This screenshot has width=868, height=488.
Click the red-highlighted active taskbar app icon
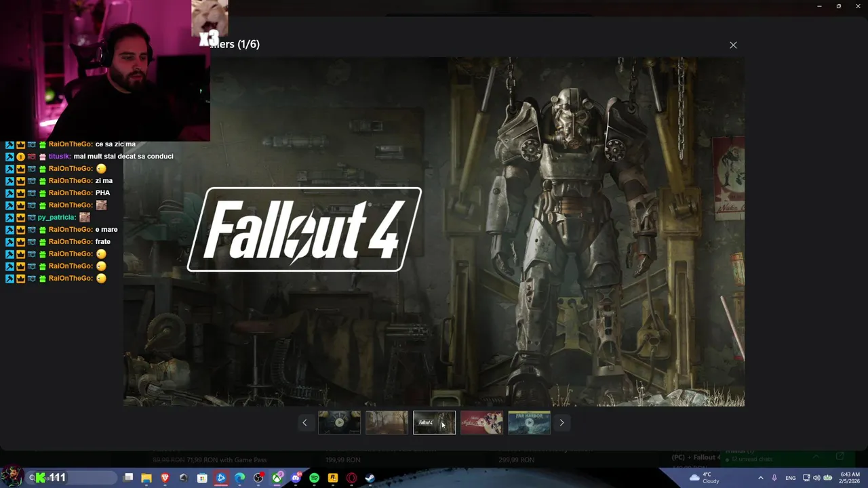pyautogui.click(x=221, y=478)
